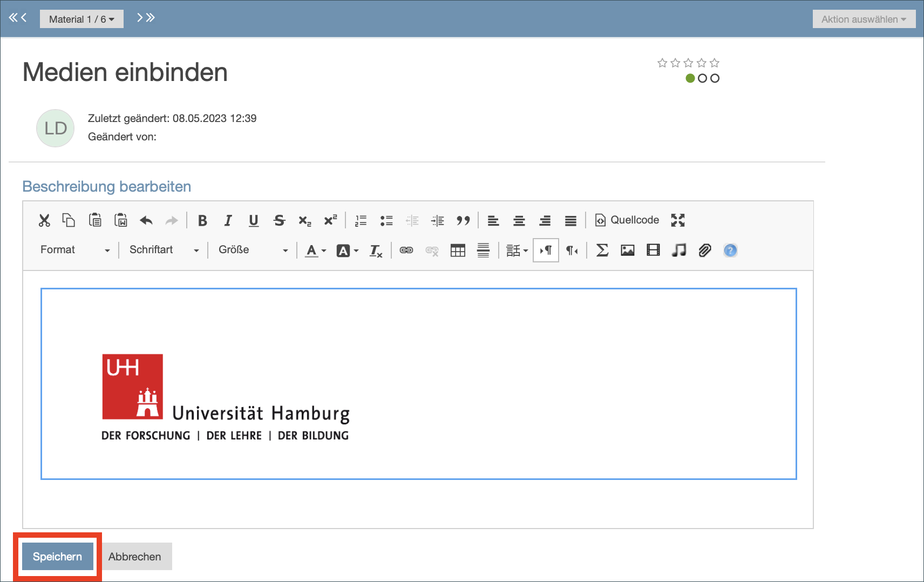Center align text
The height and width of the screenshot is (582, 924).
click(519, 220)
